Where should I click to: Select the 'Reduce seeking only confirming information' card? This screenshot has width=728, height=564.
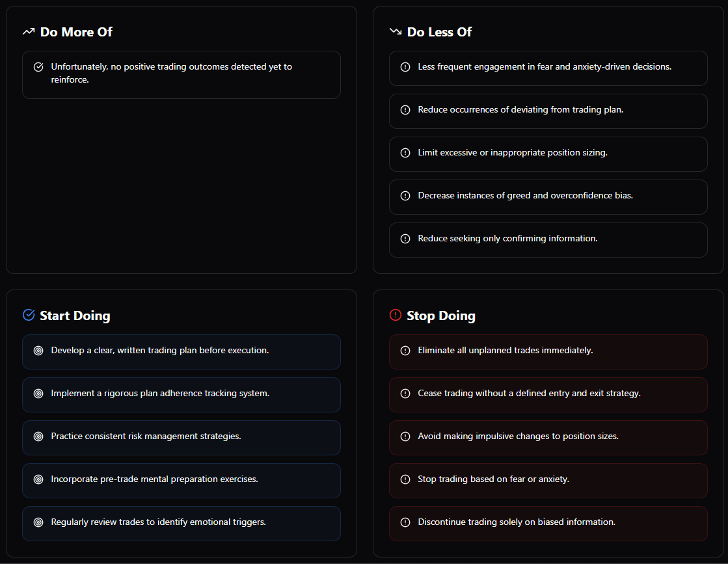pyautogui.click(x=548, y=240)
